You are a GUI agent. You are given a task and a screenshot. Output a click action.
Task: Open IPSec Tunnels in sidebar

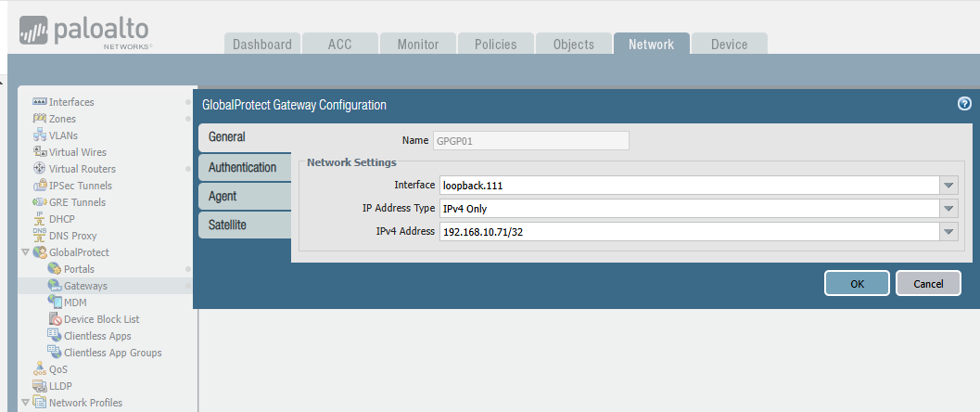[x=81, y=186]
